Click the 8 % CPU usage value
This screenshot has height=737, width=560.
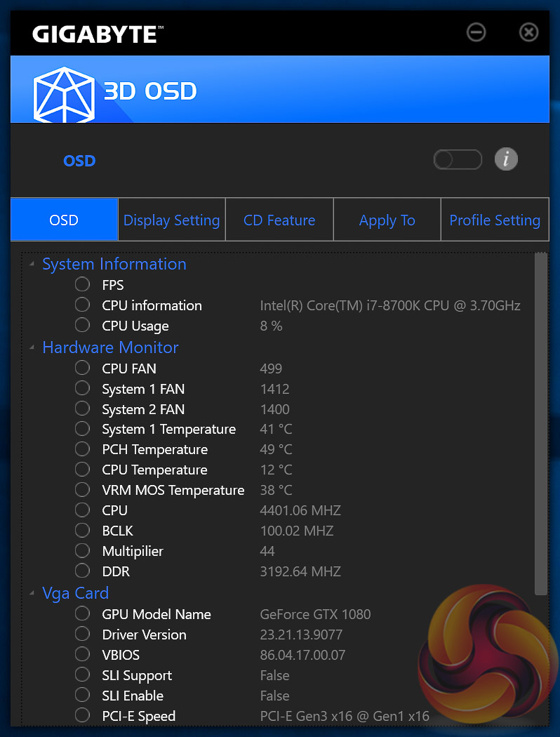pos(271,326)
